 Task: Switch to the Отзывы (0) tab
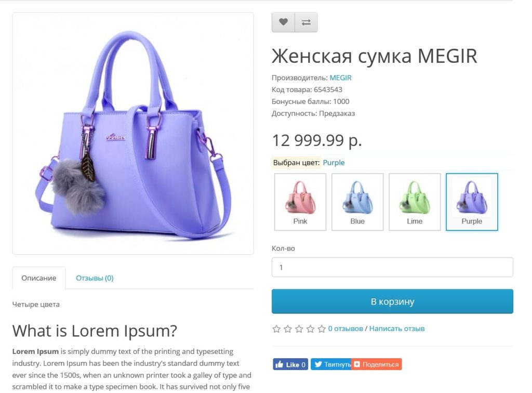coord(95,278)
